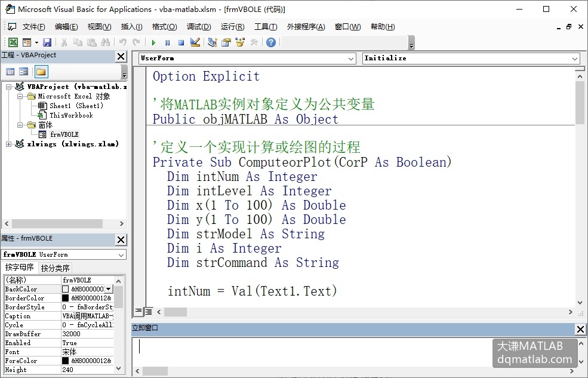Open Object Browser toolbar icon
The image size is (588, 378).
(x=240, y=42)
